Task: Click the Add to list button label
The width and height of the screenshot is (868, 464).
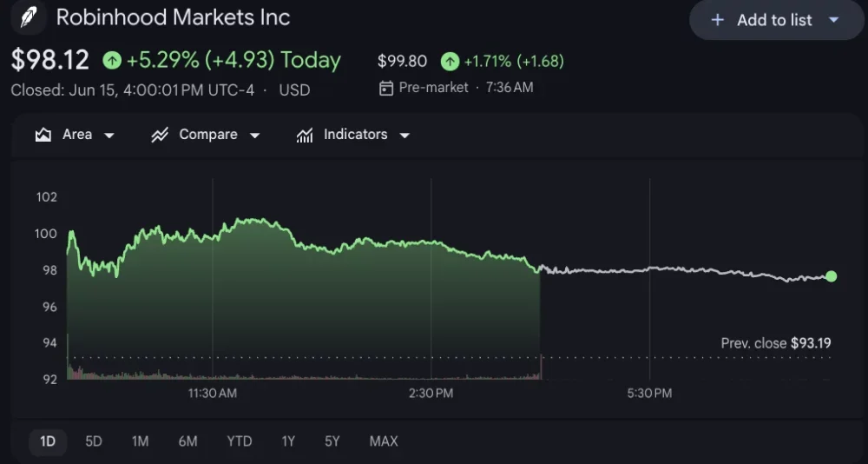Action: [x=774, y=21]
